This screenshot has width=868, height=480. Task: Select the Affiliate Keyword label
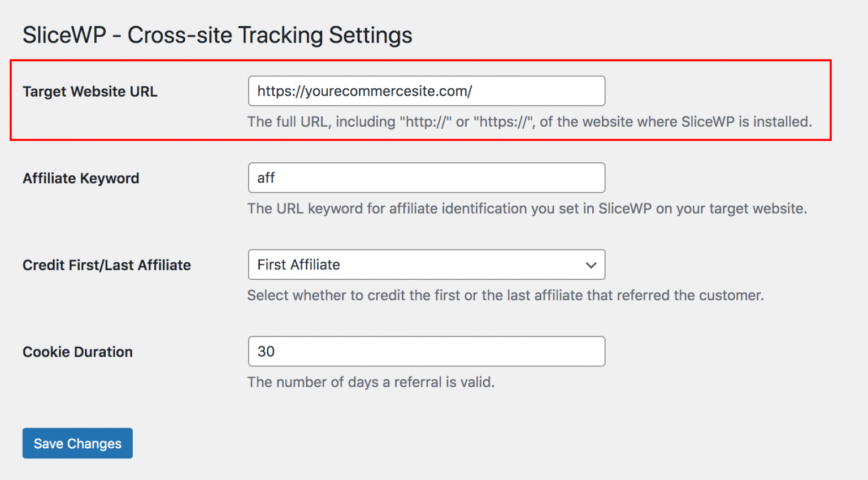[x=81, y=179]
